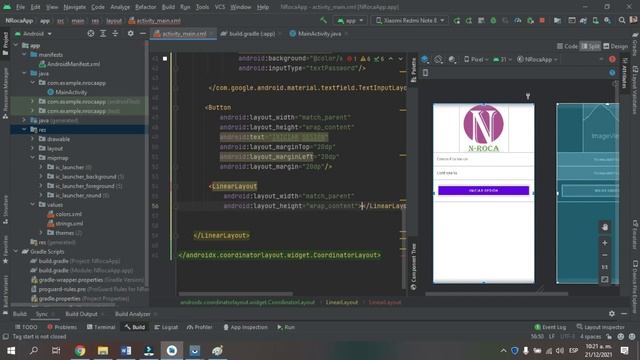Screen dimensions: 640x360
Task: Click the Profile app gauge icon
Action: (x=518, y=20)
